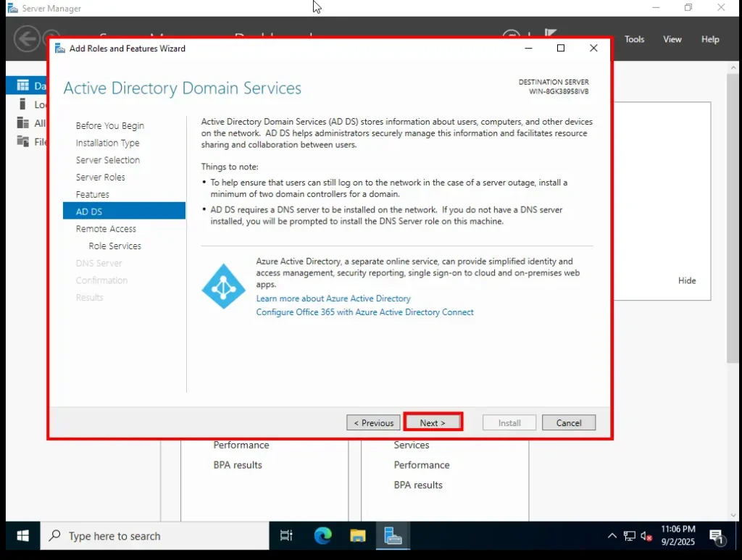Open Learn more about Azure Active Directory
This screenshot has height=560, width=742.
coord(333,298)
